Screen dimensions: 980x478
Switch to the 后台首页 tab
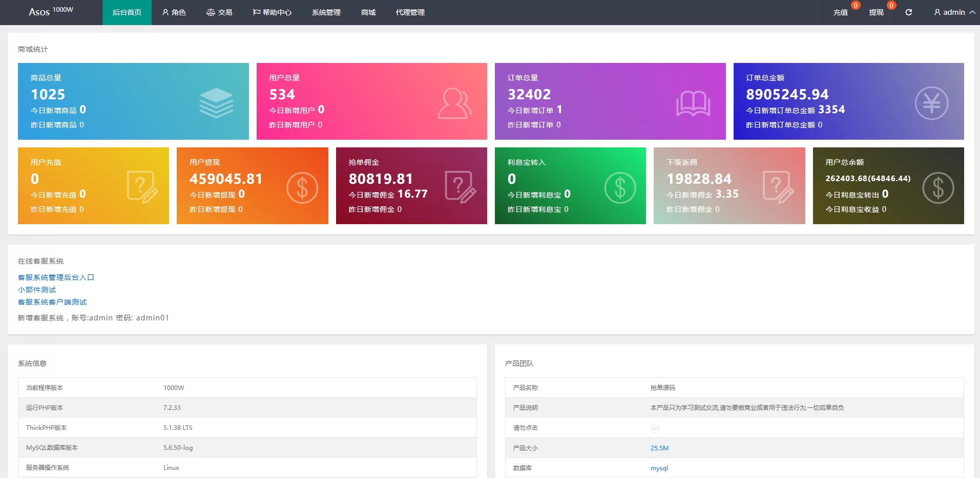[127, 12]
